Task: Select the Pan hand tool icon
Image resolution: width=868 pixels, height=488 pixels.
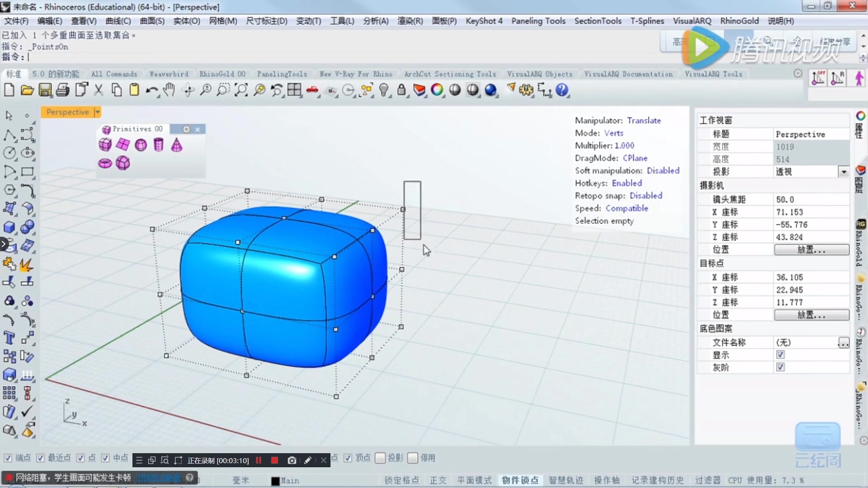Action: (169, 90)
